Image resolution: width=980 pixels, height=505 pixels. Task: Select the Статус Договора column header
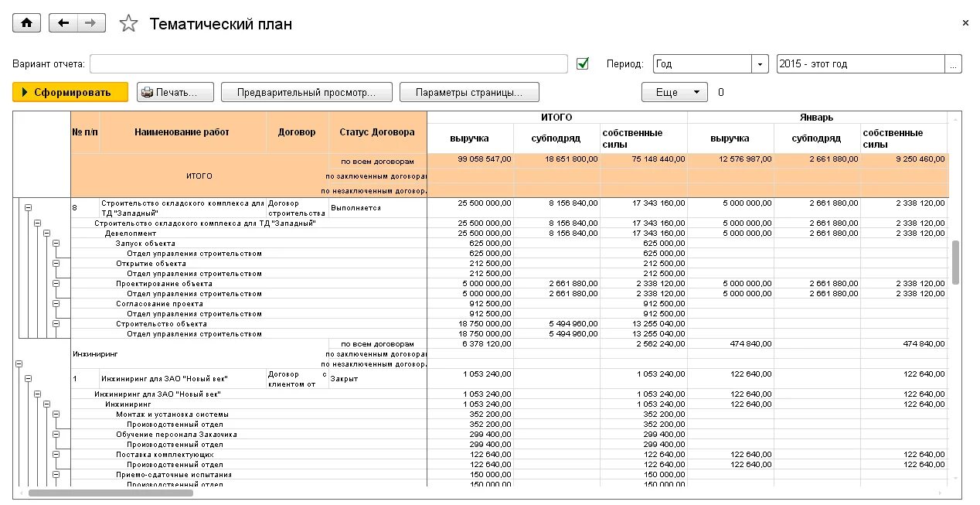click(x=377, y=132)
